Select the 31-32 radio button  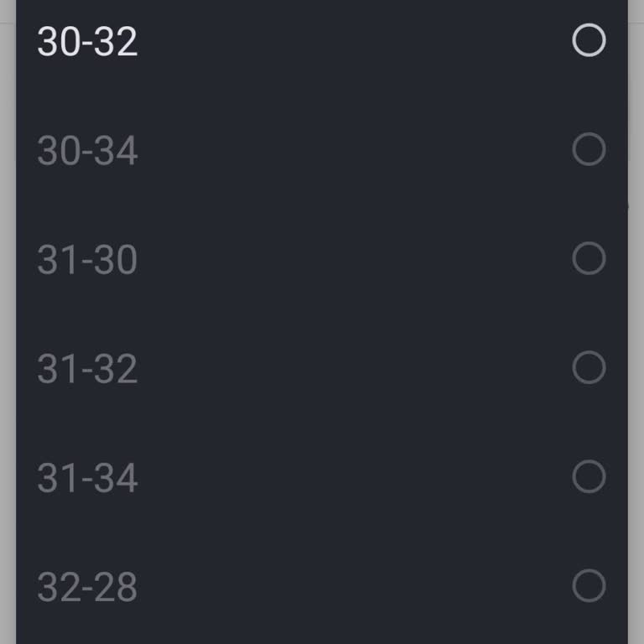coord(589,367)
